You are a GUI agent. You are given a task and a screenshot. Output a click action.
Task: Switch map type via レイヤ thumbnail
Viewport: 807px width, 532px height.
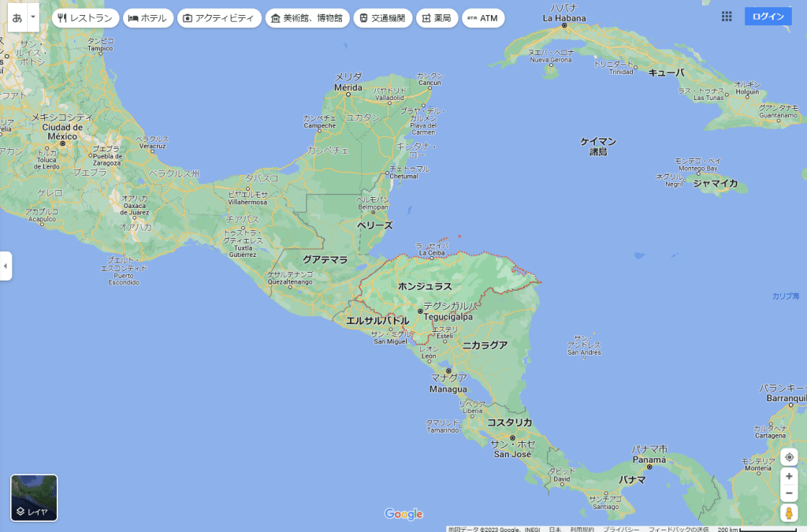pos(34,497)
